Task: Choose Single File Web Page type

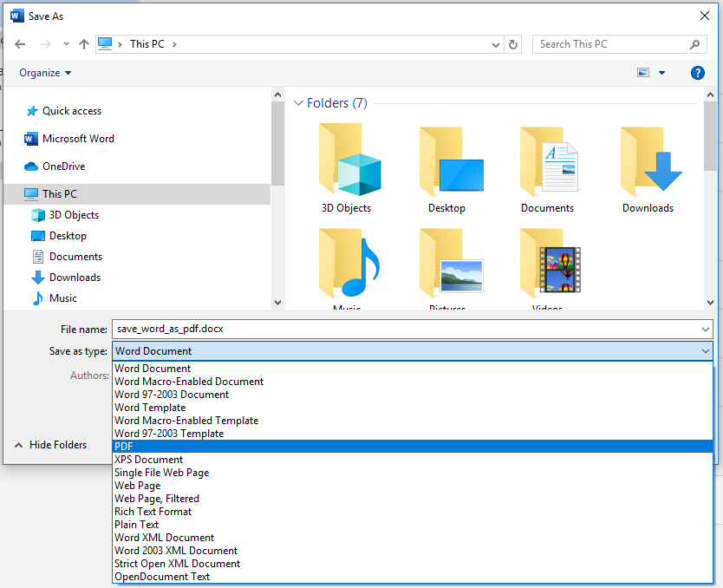Action: point(413,473)
